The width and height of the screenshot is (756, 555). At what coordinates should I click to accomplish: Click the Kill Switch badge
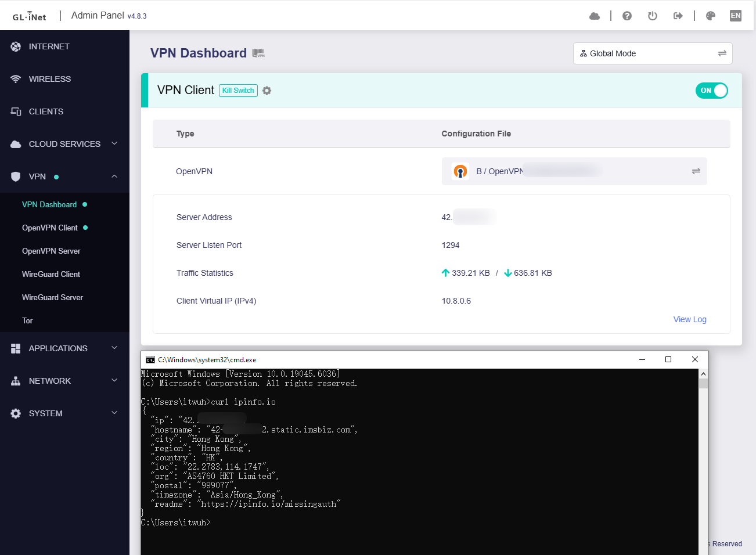238,91
